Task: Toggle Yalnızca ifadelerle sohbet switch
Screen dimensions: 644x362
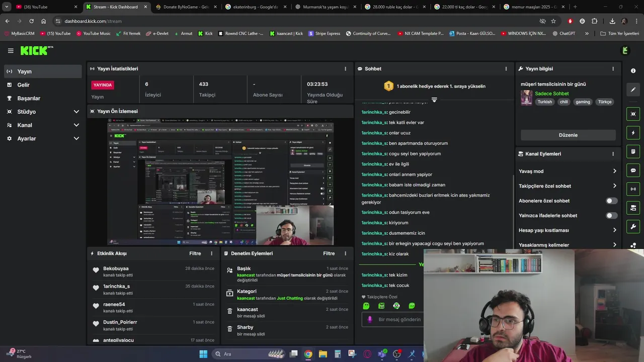Action: (611, 215)
